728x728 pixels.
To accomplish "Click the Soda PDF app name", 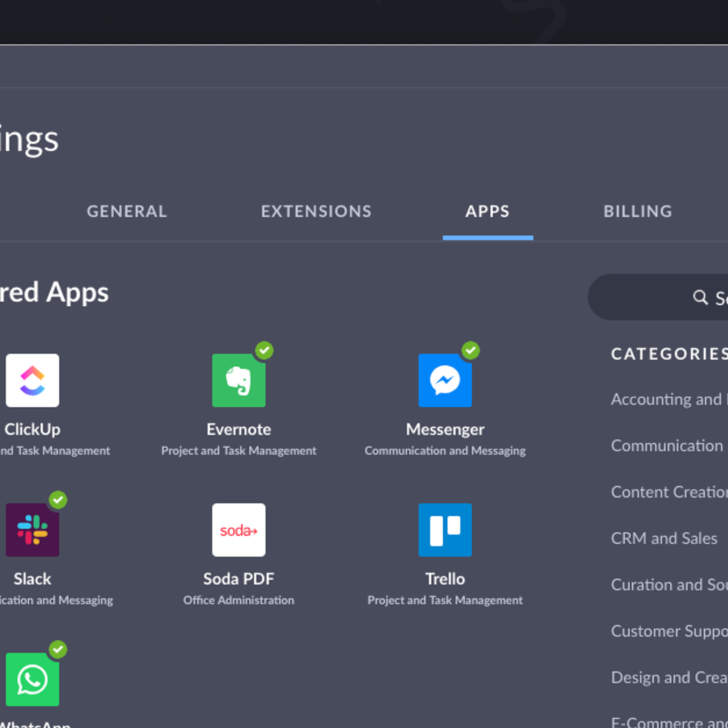I will (239, 579).
